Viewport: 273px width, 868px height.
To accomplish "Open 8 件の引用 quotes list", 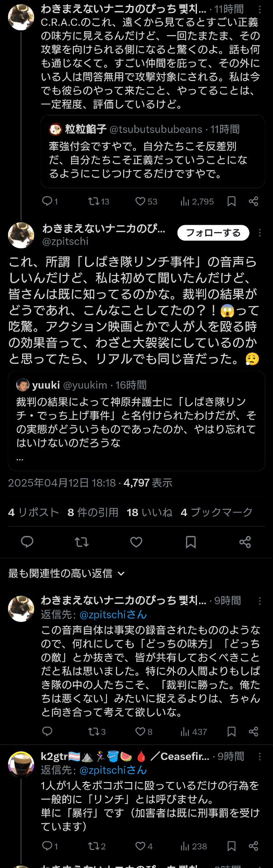I will [x=93, y=512].
